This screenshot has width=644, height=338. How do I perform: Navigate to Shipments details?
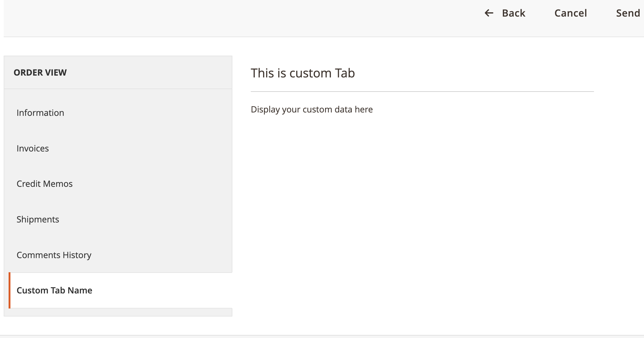(x=38, y=219)
